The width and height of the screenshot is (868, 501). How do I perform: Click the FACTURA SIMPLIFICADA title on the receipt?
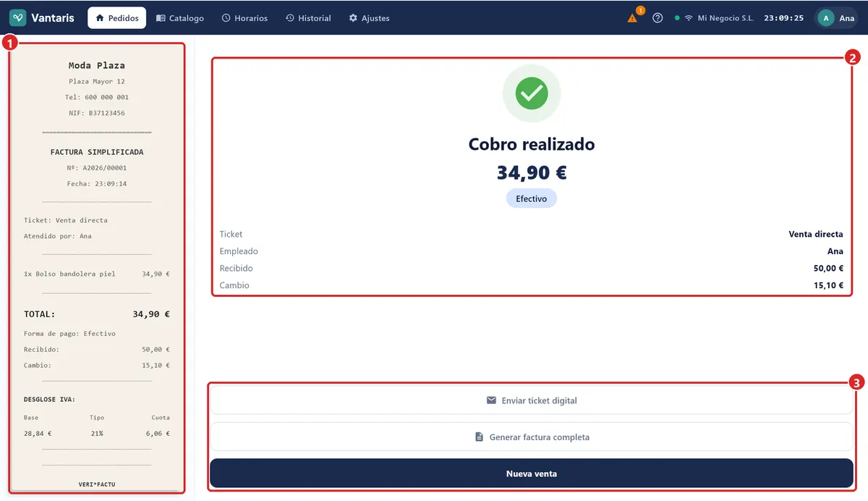(x=97, y=152)
